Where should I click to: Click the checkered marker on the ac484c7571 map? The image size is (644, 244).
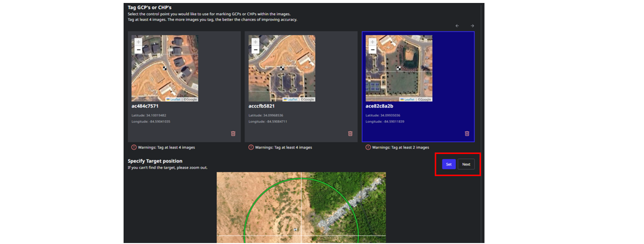pyautogui.click(x=165, y=68)
